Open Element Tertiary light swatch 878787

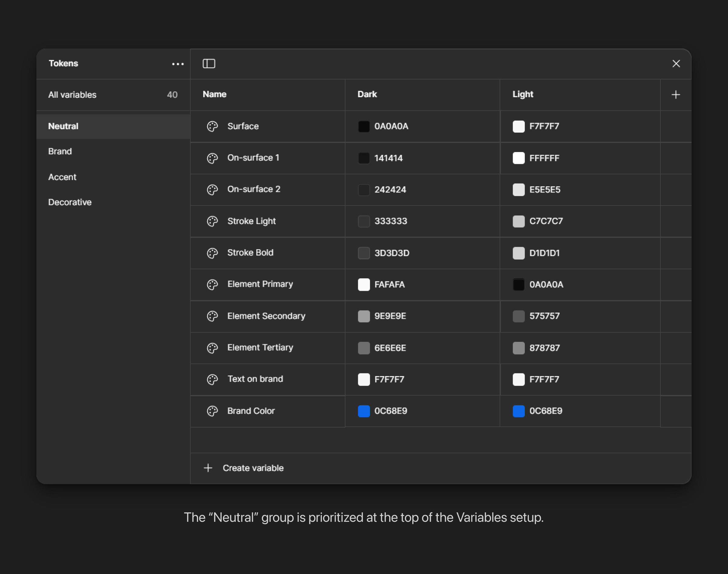click(518, 348)
